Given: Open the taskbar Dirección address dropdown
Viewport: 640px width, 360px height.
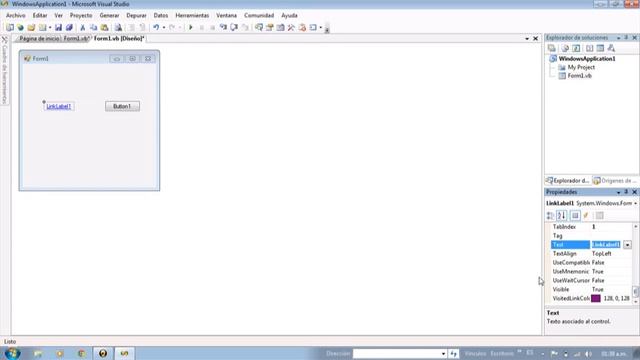Looking at the screenshot, I should [x=443, y=353].
